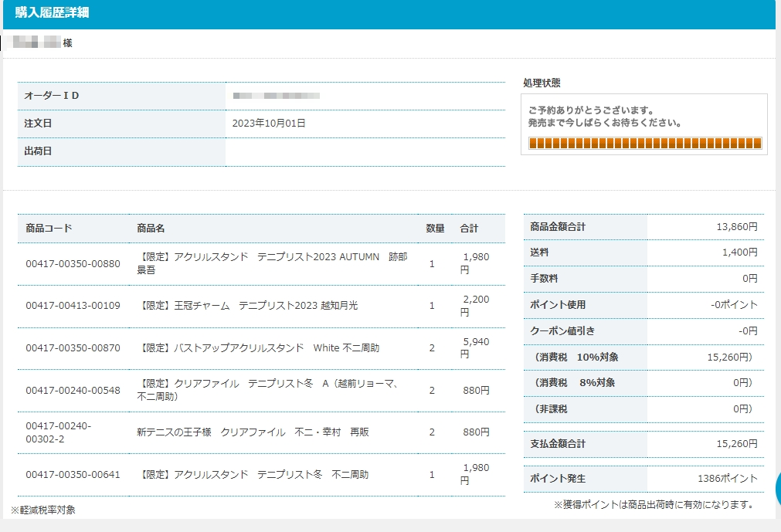This screenshot has height=532, width=781.
Task: Click the 数量 column header
Action: tap(435, 229)
